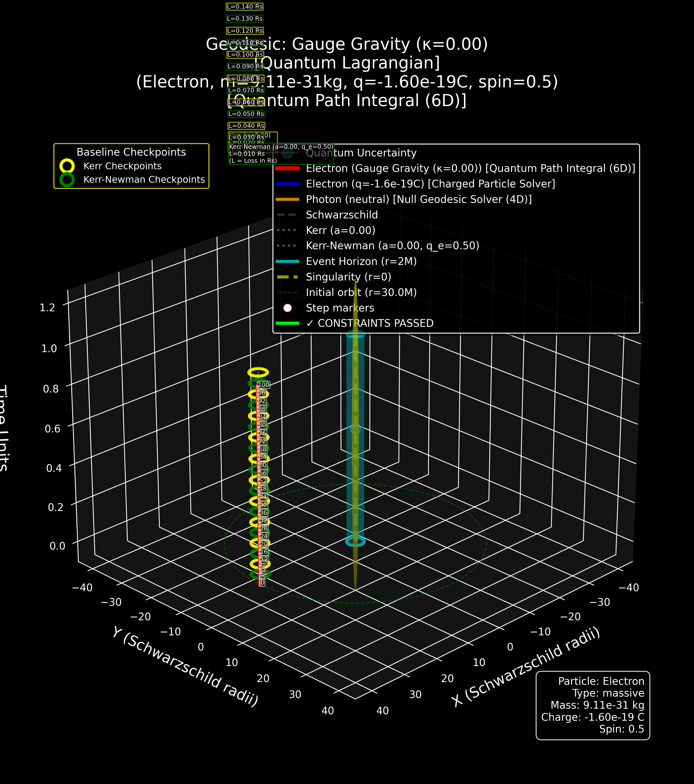The height and width of the screenshot is (784, 694).
Task: Click 'Particle: Electron' in the info box
Action: coord(601,681)
